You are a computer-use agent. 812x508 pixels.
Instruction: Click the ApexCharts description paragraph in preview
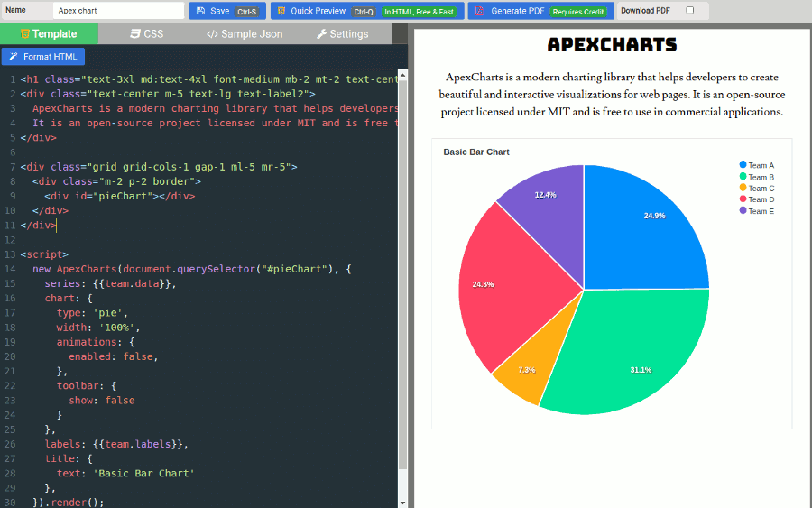612,94
